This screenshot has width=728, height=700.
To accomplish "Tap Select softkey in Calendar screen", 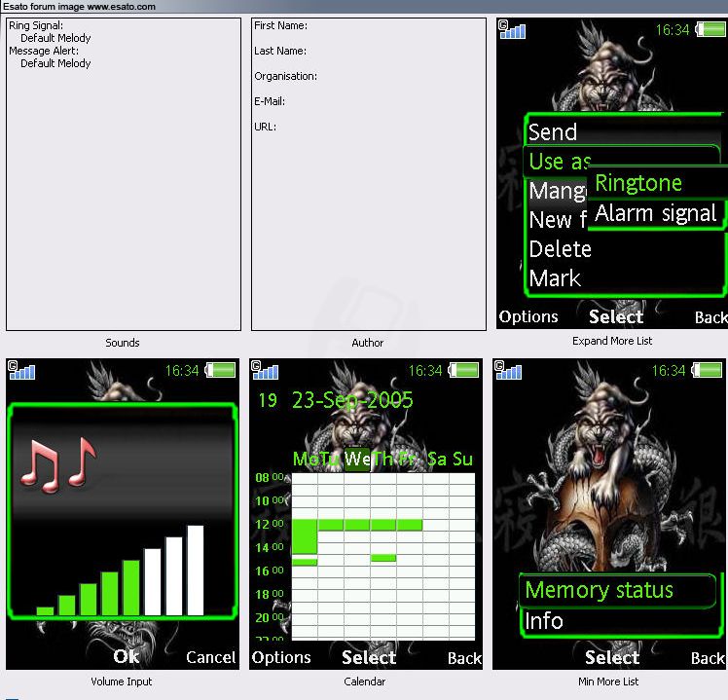I will pos(369,657).
